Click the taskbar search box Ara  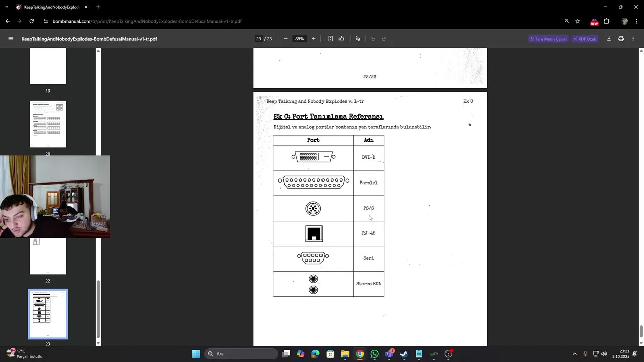point(242,354)
